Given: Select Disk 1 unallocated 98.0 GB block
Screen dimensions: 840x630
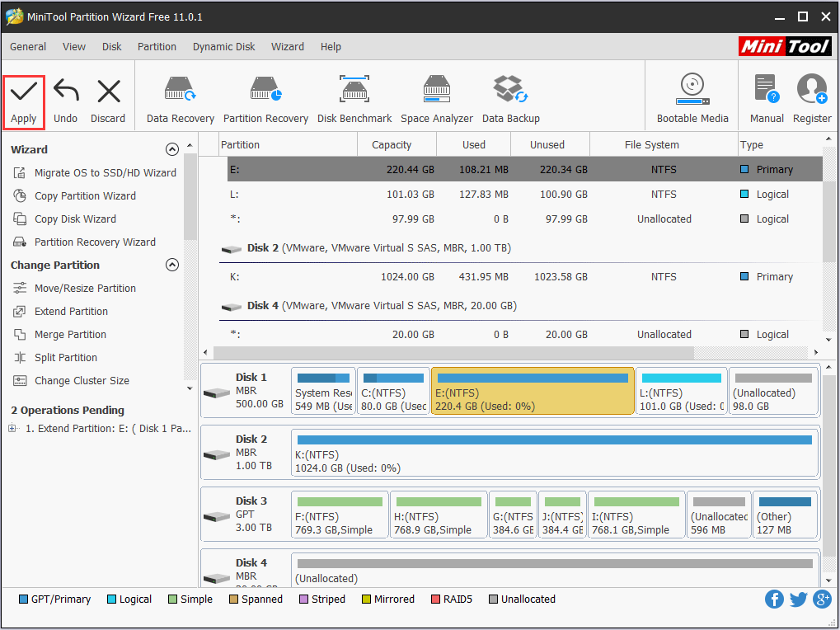Looking at the screenshot, I should click(773, 391).
